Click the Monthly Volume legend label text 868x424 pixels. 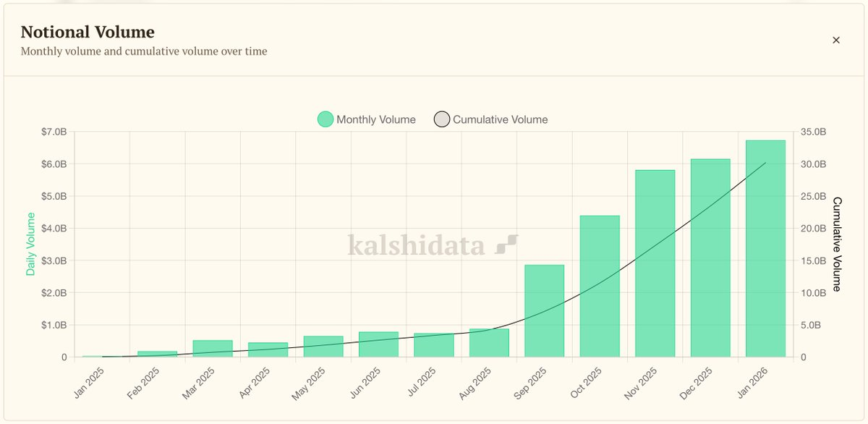click(376, 119)
